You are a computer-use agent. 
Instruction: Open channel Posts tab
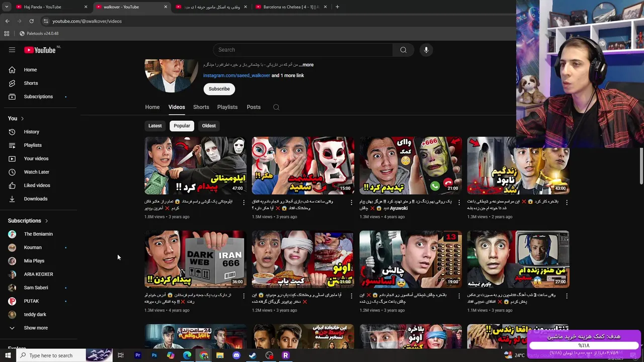click(x=254, y=107)
